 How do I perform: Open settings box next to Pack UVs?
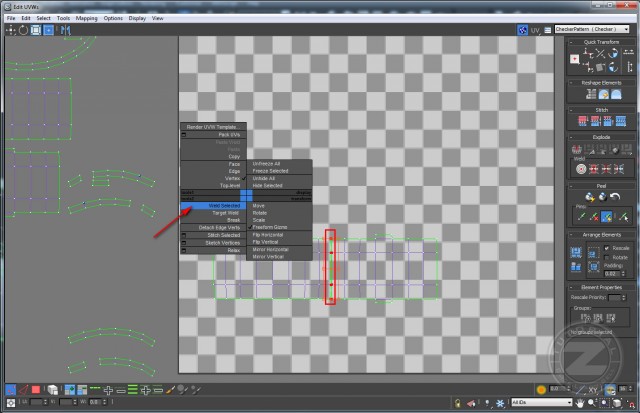point(184,134)
